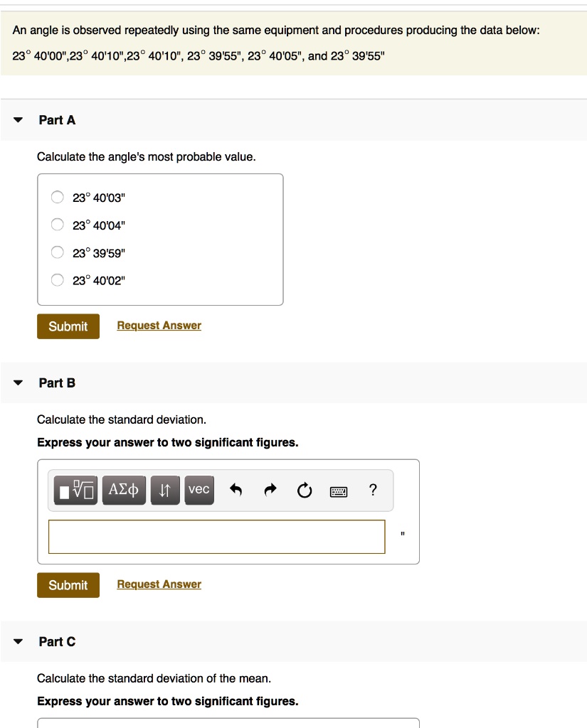Reset the answer field with circular arrow
Image resolution: width=587 pixels, height=728 pixels.
305,491
